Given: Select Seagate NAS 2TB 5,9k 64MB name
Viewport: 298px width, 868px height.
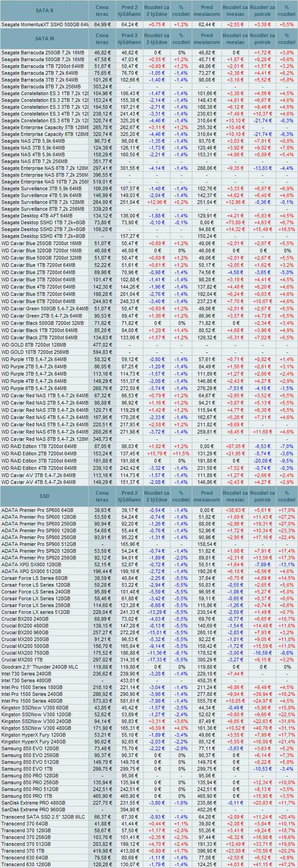Looking at the screenshot, I should pyautogui.click(x=33, y=141).
